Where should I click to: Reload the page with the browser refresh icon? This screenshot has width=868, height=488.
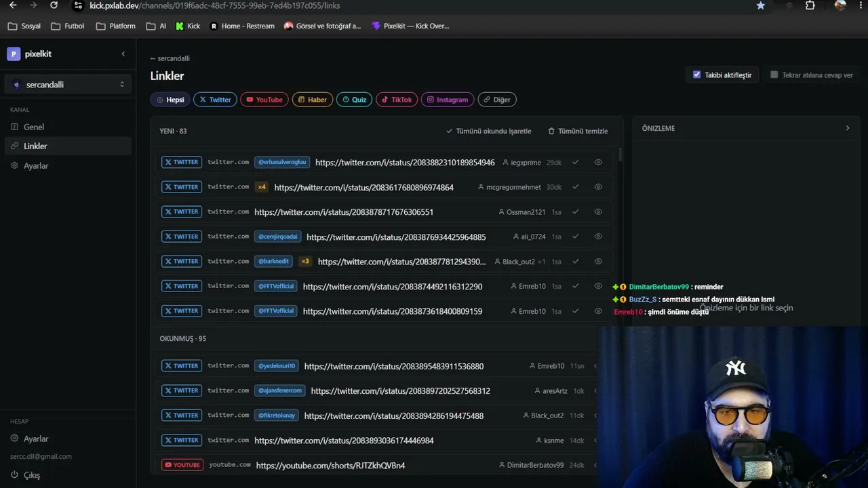[x=54, y=5]
